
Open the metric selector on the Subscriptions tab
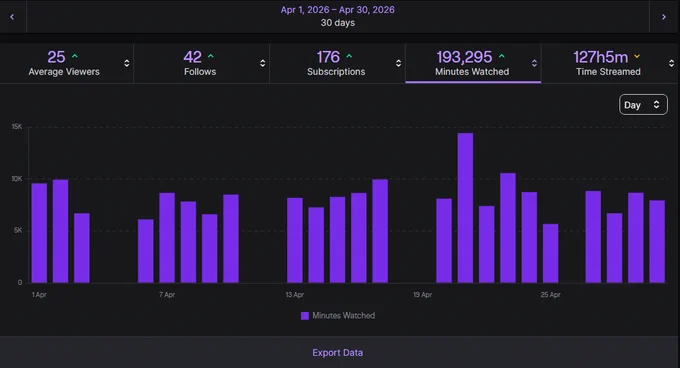click(x=398, y=63)
